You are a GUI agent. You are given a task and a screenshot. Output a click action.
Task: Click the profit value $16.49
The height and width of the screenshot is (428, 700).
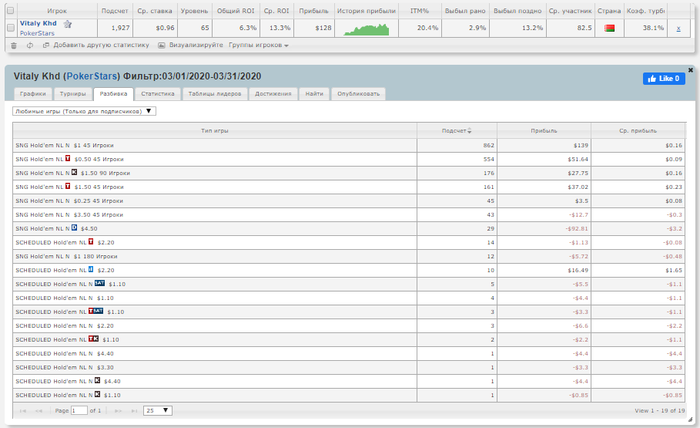coord(578,270)
